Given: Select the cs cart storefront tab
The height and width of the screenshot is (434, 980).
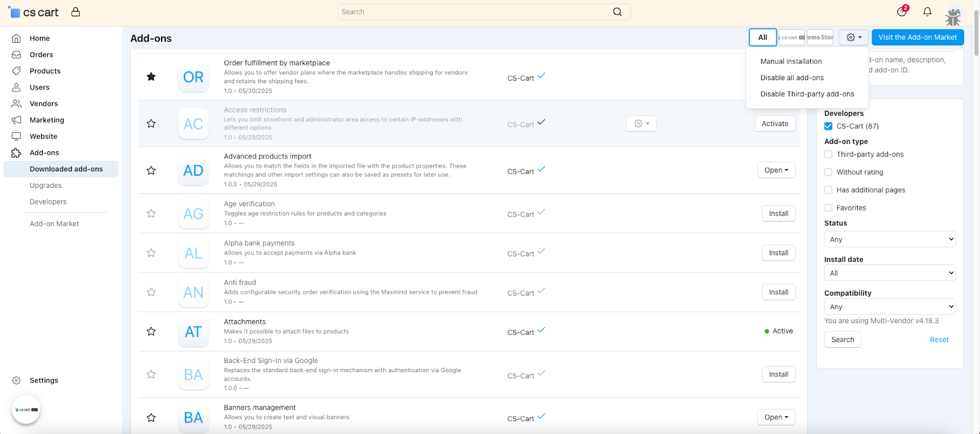Looking at the screenshot, I should coord(791,37).
